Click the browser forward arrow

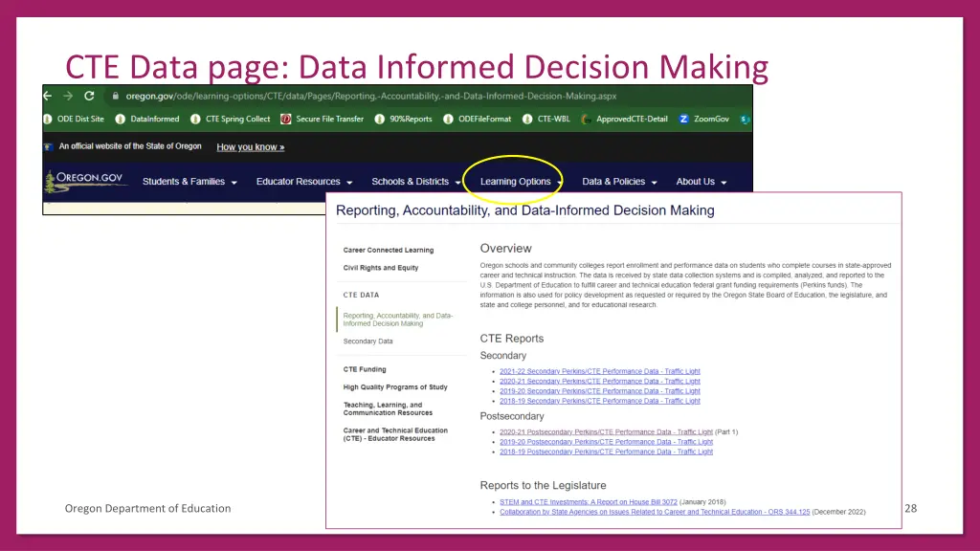pyautogui.click(x=68, y=97)
